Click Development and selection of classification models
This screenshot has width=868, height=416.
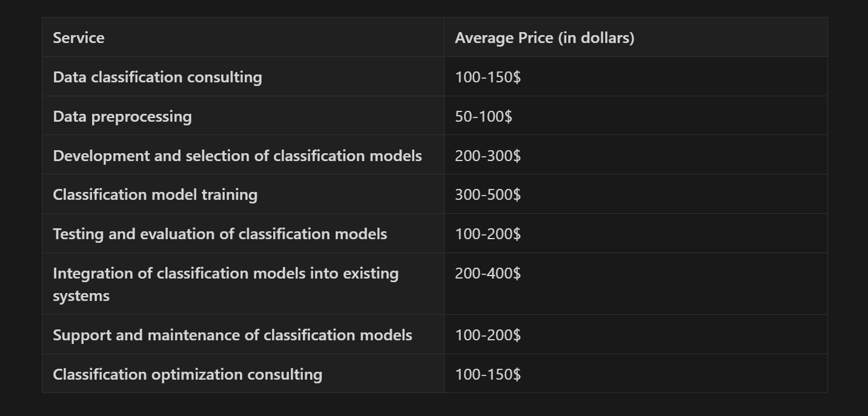point(237,156)
